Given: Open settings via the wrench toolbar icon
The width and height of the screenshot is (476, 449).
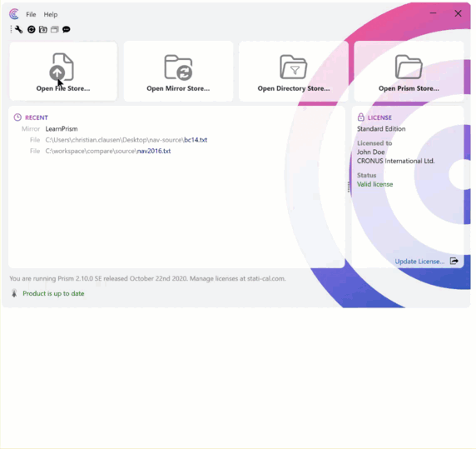Looking at the screenshot, I should coord(19,29).
